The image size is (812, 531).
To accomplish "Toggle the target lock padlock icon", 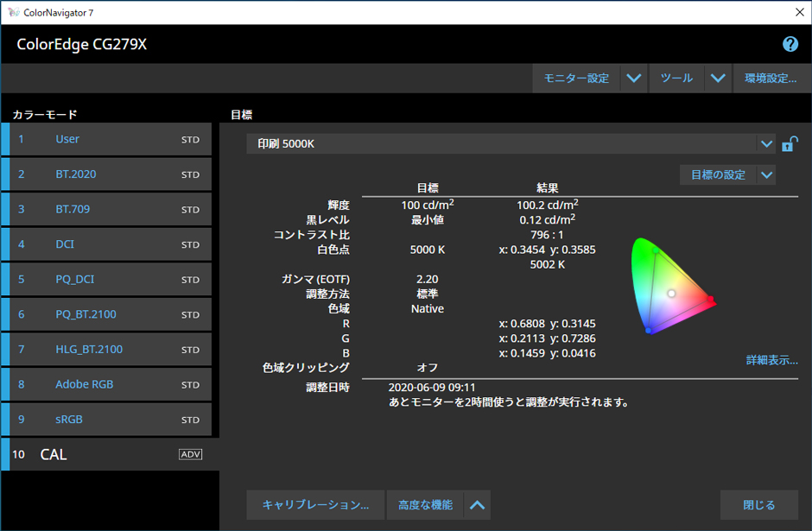I will [790, 144].
